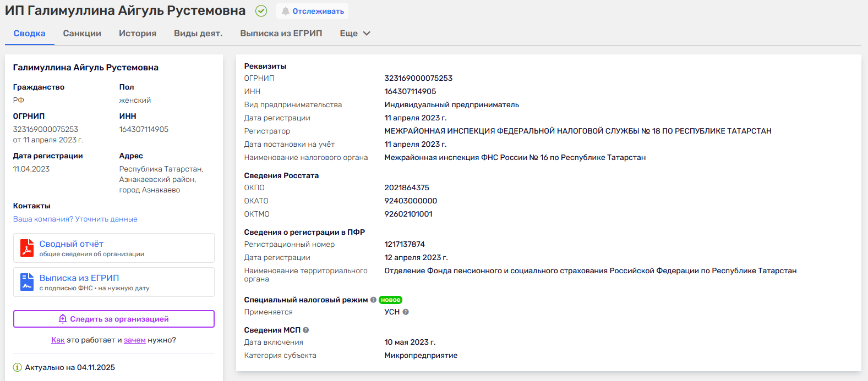Follow the зачем link under the purple button
The image size is (868, 381).
[135, 340]
